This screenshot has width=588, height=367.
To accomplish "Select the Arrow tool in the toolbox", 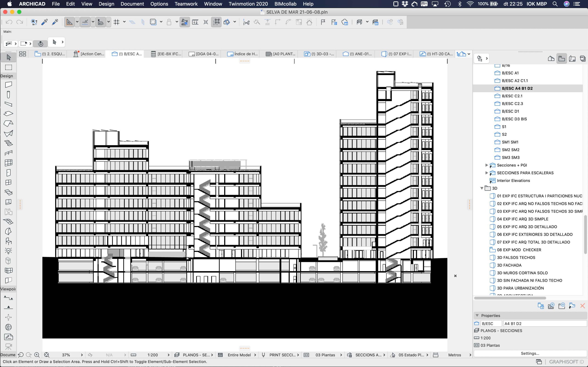I will click(x=8, y=57).
